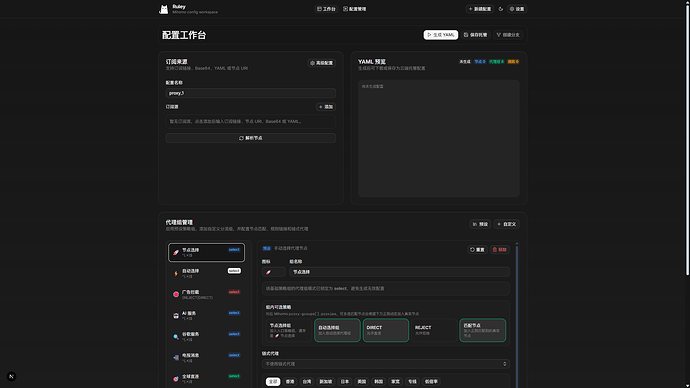Toggle the REJECT strategy card
This screenshot has height=388, width=690.
pyautogui.click(x=434, y=330)
